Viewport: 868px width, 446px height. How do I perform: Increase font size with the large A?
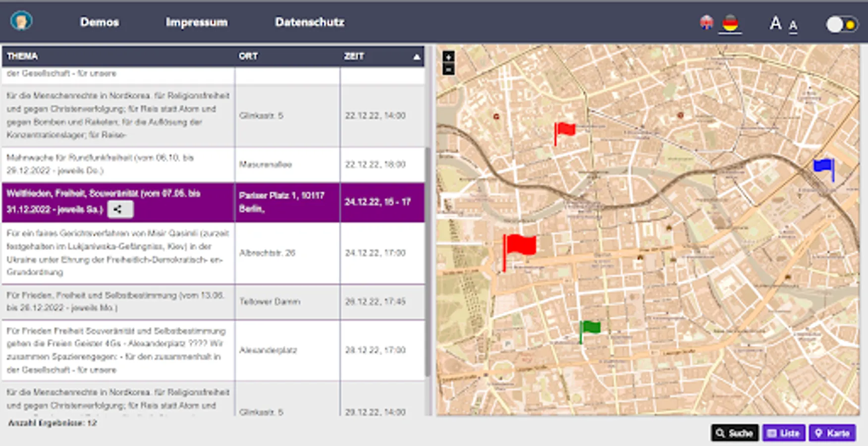point(775,23)
